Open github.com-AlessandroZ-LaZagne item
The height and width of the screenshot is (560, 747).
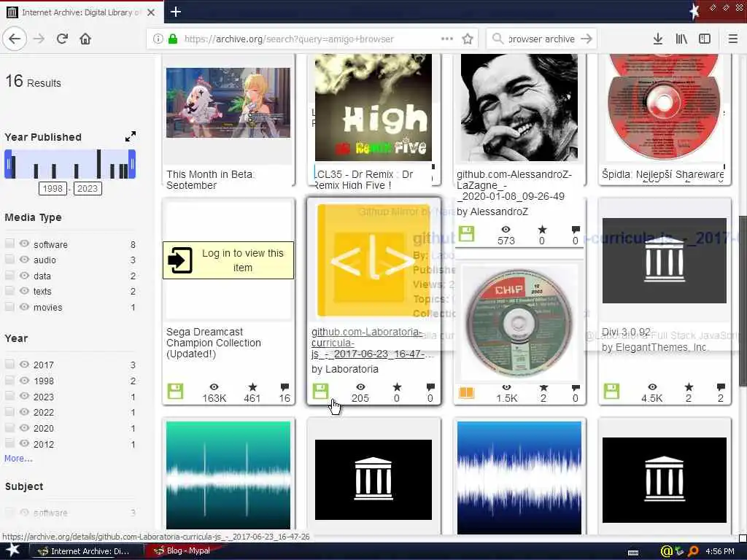coord(514,185)
